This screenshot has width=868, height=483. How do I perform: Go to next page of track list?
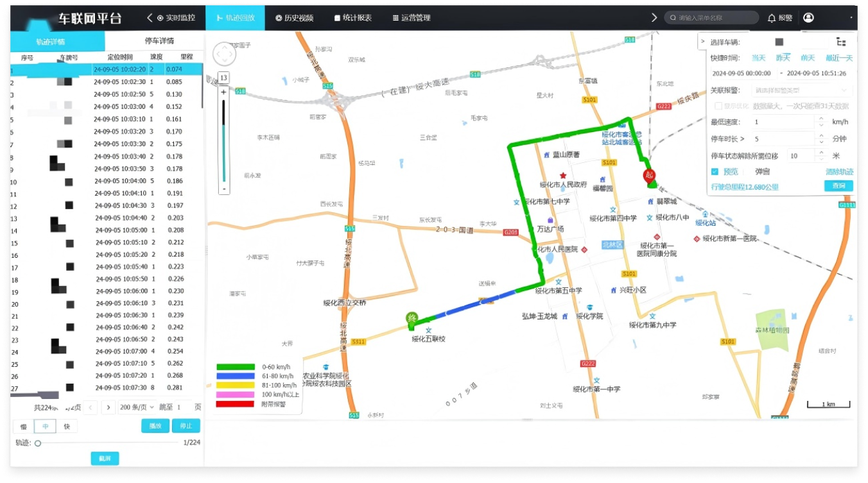(108, 407)
